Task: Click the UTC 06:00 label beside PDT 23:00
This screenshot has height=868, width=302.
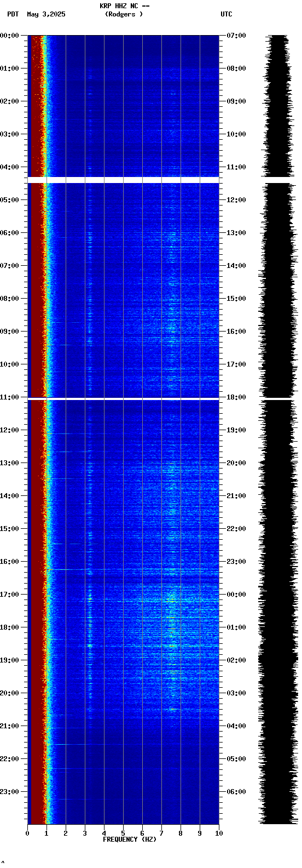Action: click(x=236, y=792)
